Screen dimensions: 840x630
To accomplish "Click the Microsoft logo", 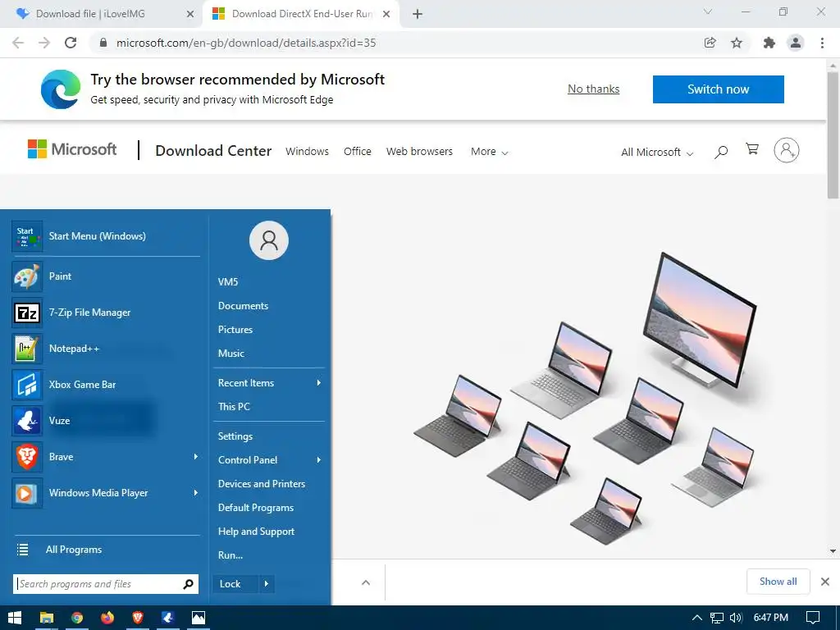I will click(72, 149).
